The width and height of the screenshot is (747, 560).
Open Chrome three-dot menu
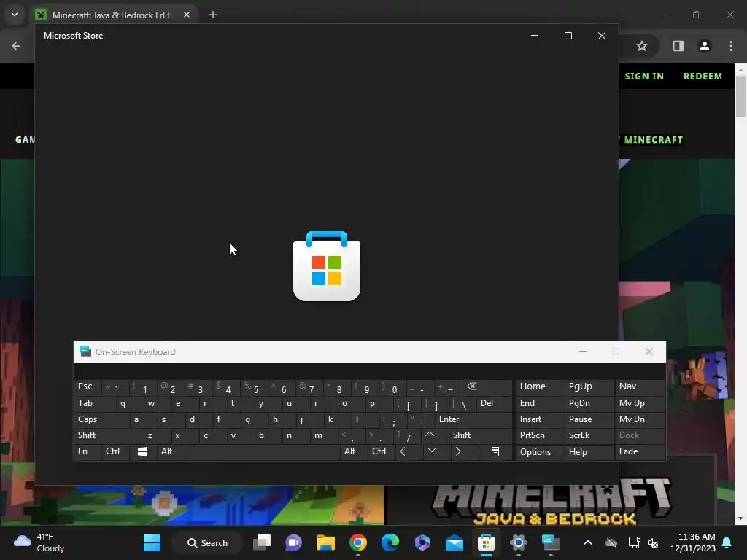coord(731,46)
